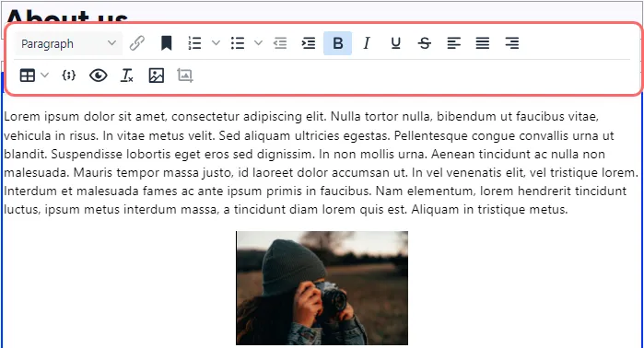Select the photographer image in content
The image size is (644, 348).
point(322,288)
